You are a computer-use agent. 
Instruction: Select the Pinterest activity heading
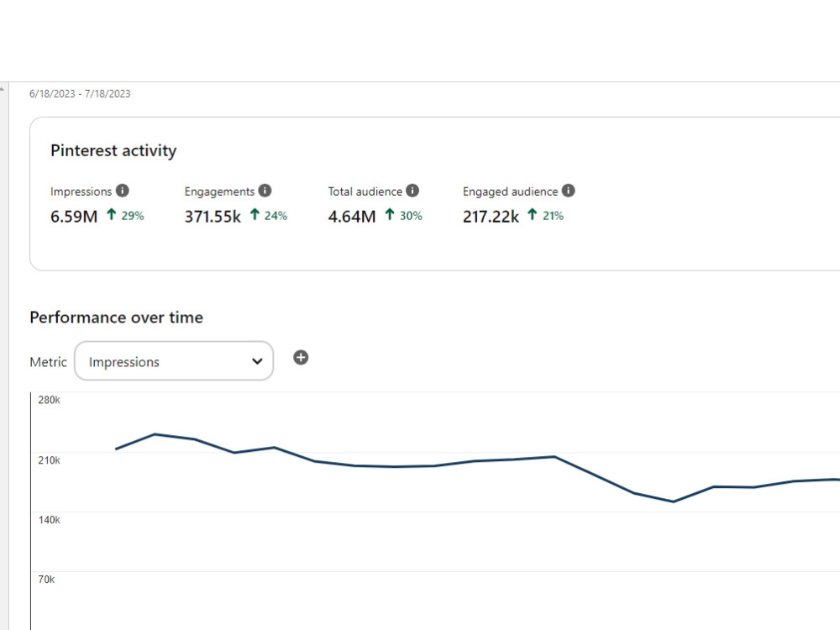click(113, 150)
